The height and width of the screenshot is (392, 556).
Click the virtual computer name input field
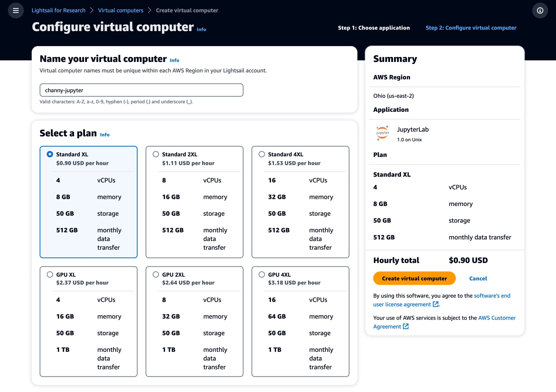click(141, 90)
